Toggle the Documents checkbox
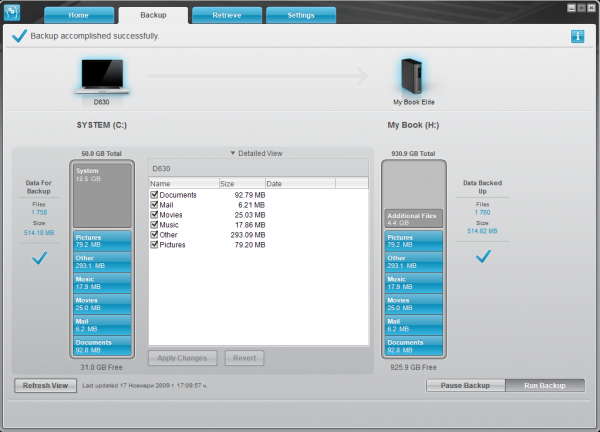Viewport: 600px width, 432px height. [154, 194]
